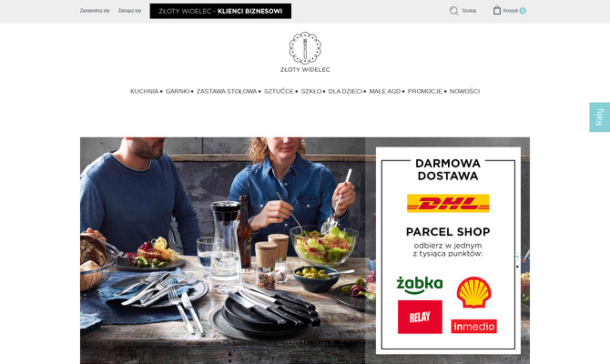Select the Sztućce menu item
This screenshot has height=364, width=610.
pos(279,91)
